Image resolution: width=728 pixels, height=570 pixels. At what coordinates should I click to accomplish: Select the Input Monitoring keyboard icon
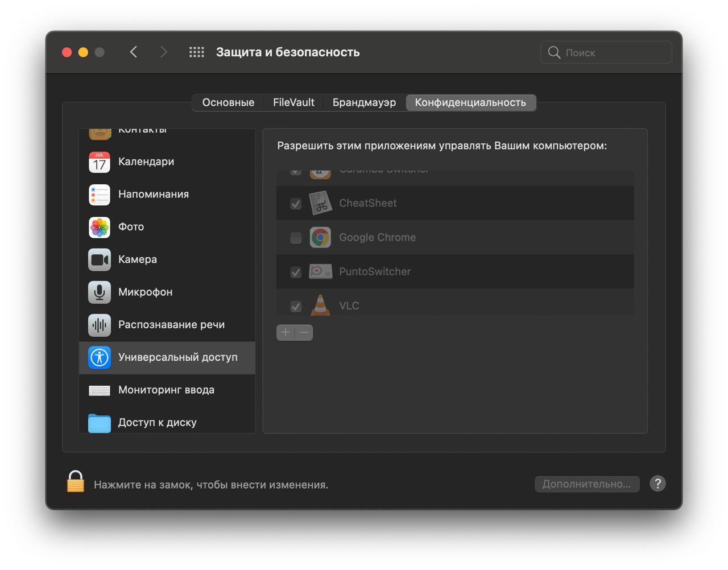[100, 390]
